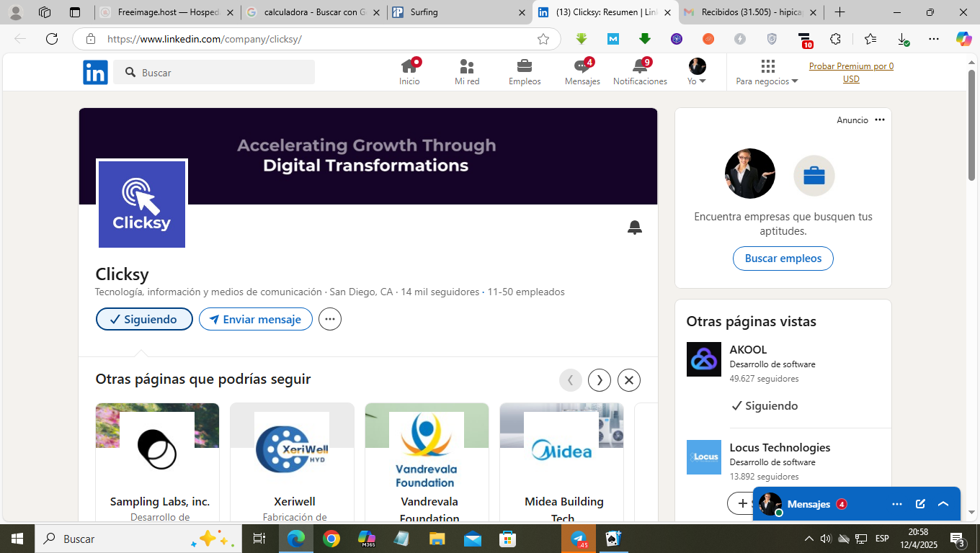This screenshot has width=980, height=553.
Task: Click the extension icon with red 10 badge
Action: coord(804,40)
